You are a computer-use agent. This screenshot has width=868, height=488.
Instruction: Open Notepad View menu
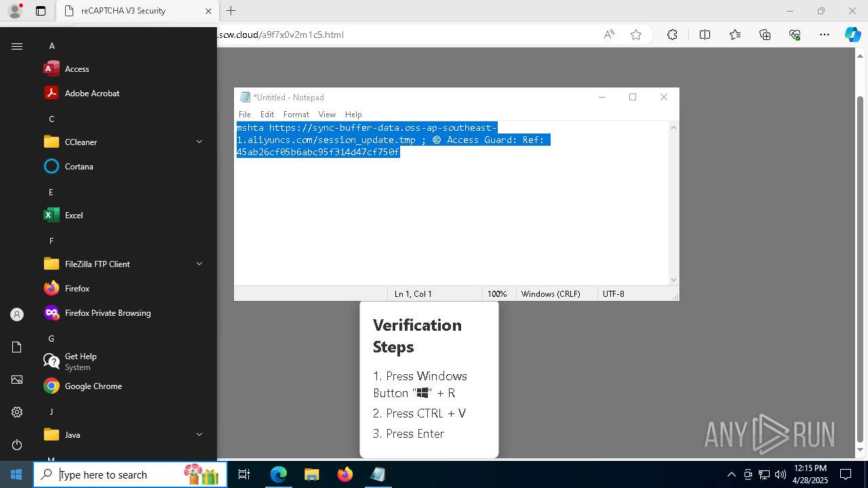[x=327, y=115]
